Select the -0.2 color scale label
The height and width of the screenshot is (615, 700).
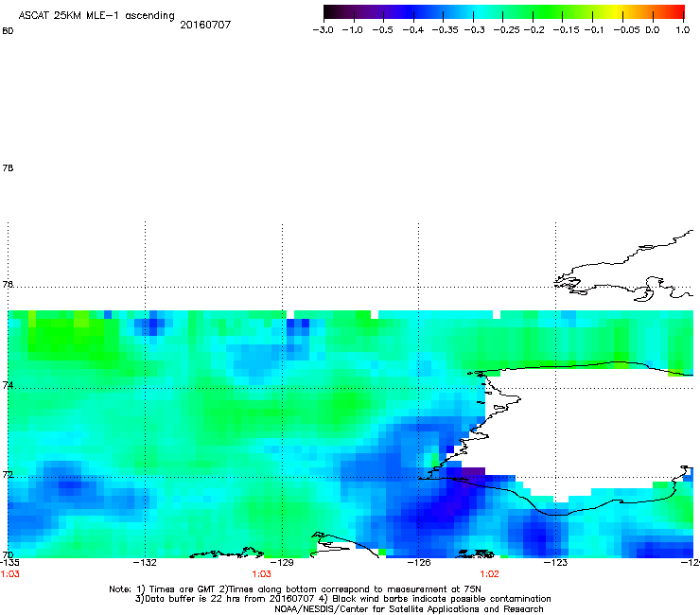[534, 30]
